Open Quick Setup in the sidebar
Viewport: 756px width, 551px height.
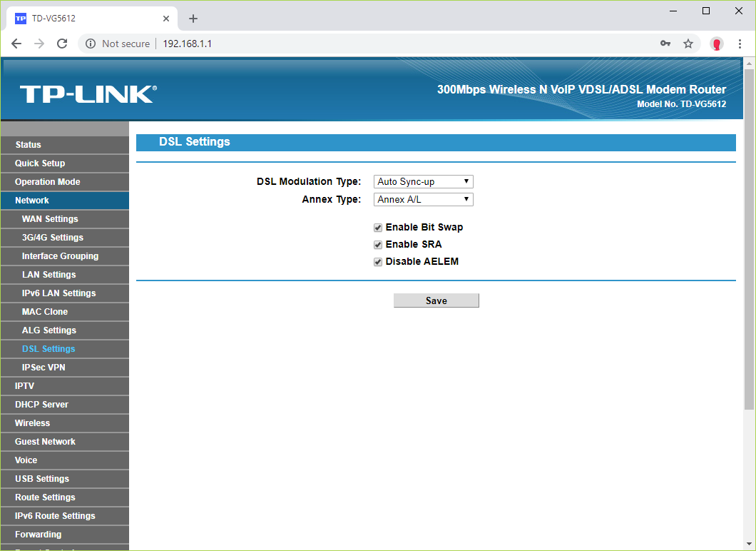65,163
